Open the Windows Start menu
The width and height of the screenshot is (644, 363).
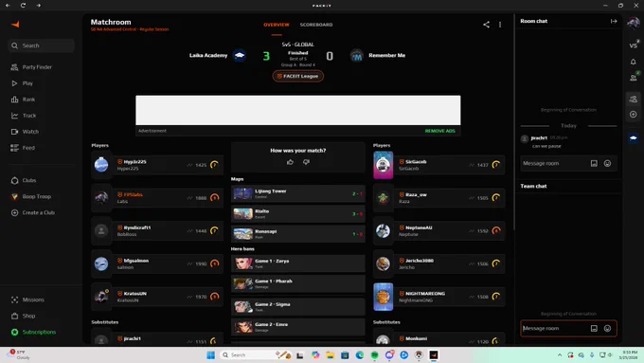[210, 355]
